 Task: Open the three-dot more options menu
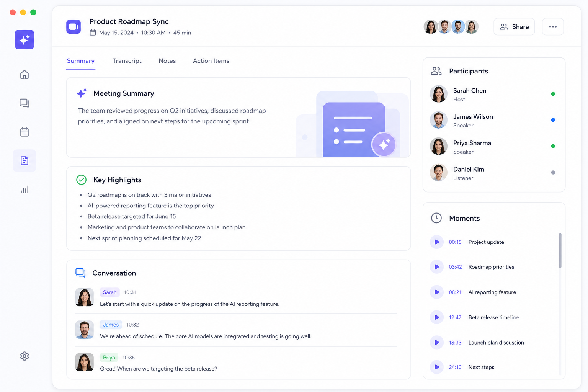point(553,27)
